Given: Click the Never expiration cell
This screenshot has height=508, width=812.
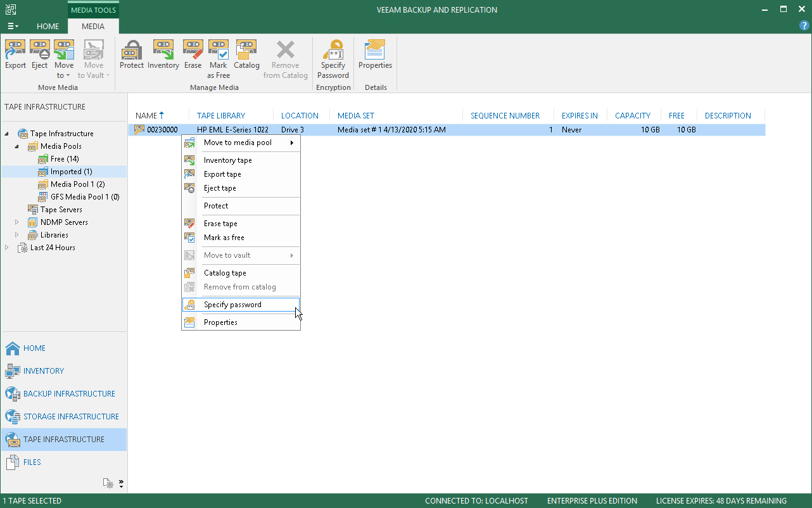Looking at the screenshot, I should click(x=571, y=130).
